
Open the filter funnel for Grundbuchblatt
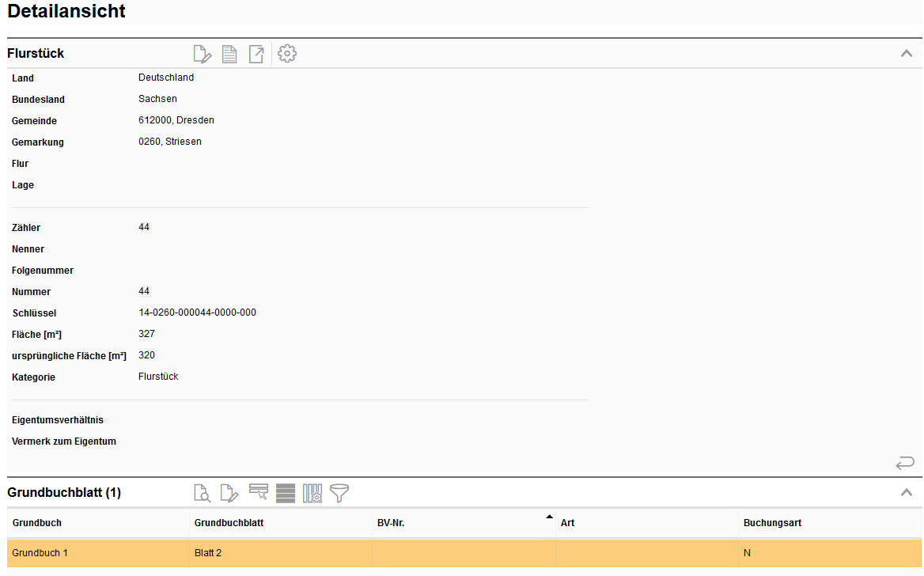click(x=339, y=493)
